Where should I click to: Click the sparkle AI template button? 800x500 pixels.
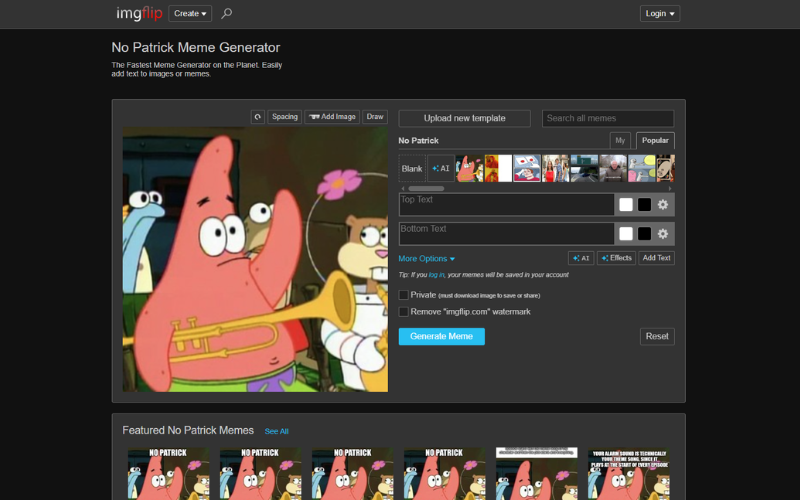click(x=441, y=168)
